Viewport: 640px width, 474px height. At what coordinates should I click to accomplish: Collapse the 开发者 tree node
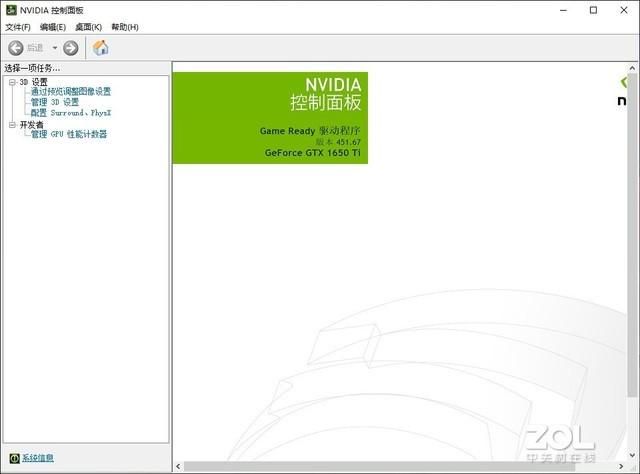click(12, 125)
